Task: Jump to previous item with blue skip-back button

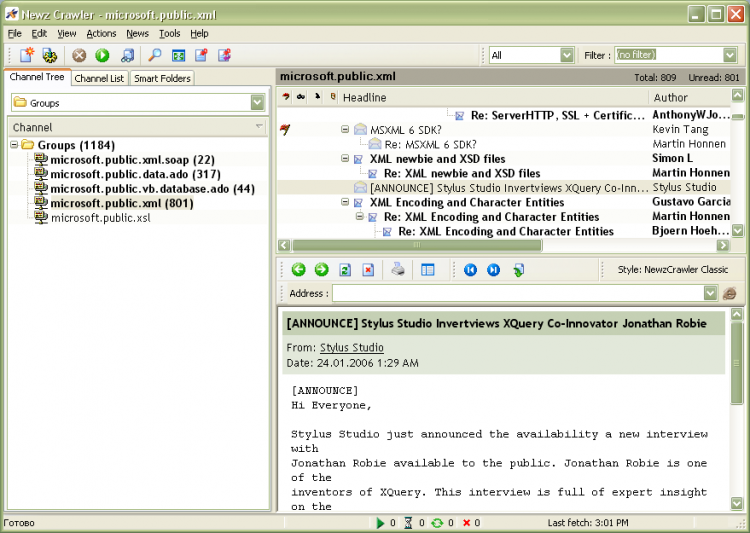Action: 470,269
